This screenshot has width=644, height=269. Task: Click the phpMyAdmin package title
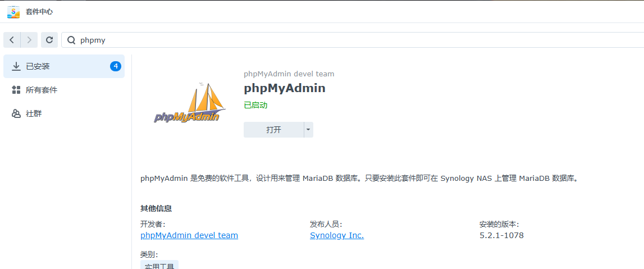pos(285,88)
